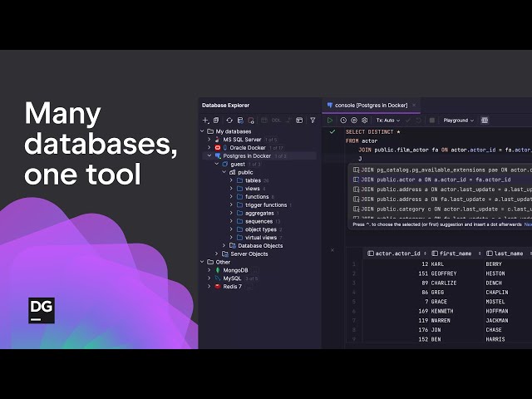Collapse the Other folder
The width and height of the screenshot is (532, 399).
[202, 262]
